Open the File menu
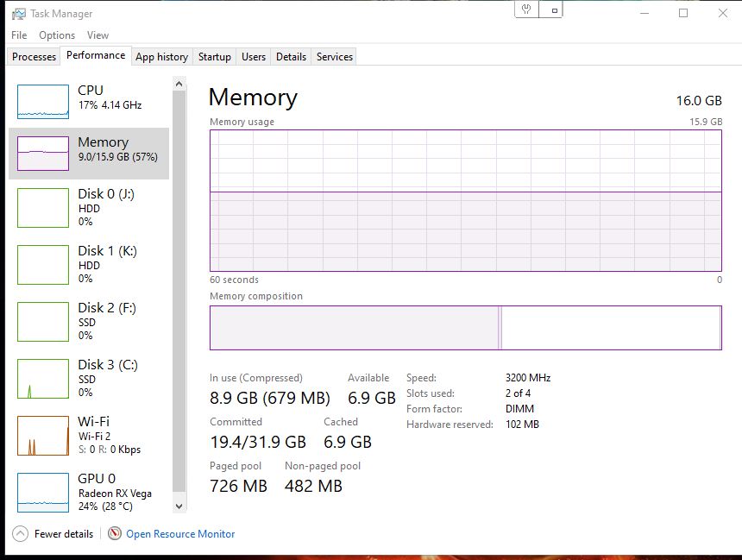 19,35
